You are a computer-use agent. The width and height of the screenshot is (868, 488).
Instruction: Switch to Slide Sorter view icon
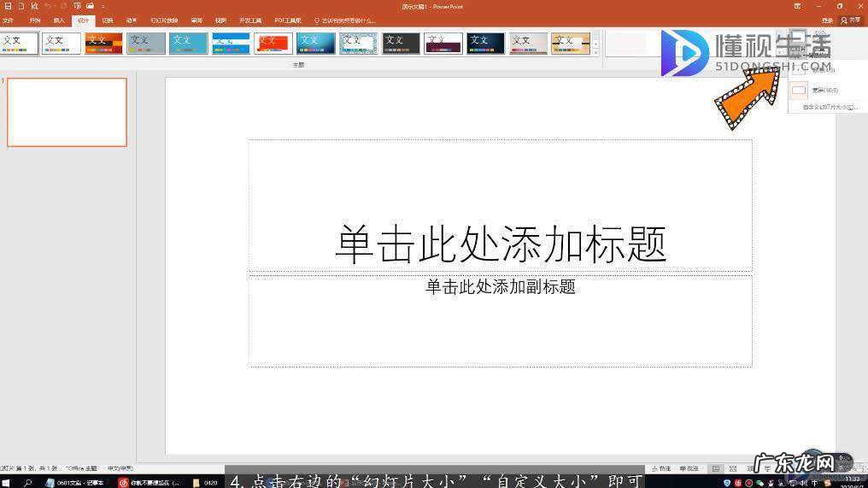click(x=733, y=468)
